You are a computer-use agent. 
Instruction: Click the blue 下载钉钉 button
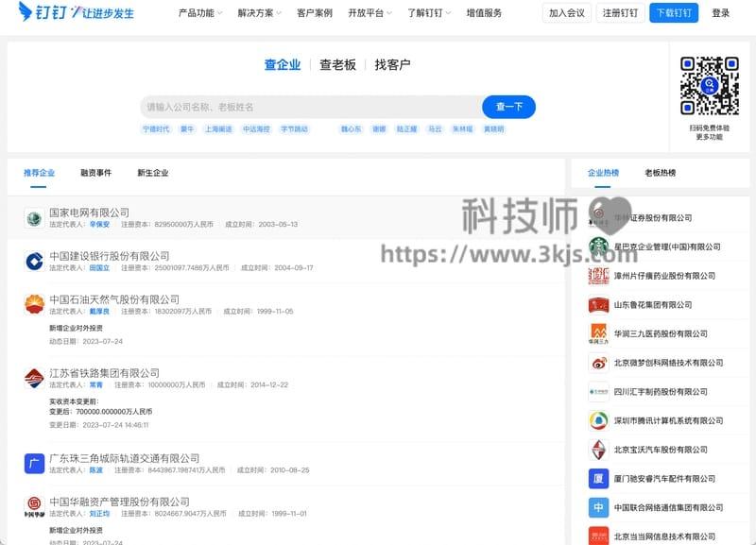point(674,13)
